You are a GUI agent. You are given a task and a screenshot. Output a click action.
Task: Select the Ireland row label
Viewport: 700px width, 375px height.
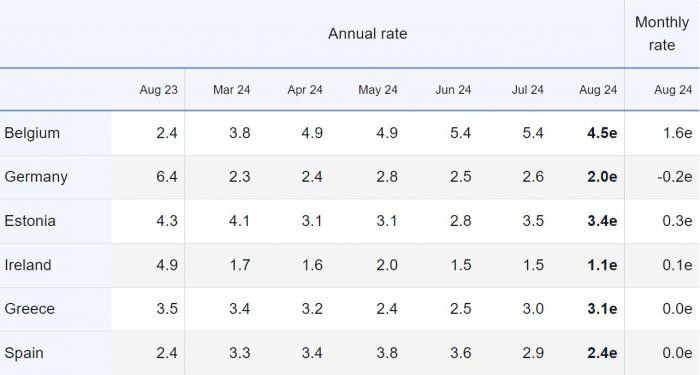pyautogui.click(x=28, y=265)
